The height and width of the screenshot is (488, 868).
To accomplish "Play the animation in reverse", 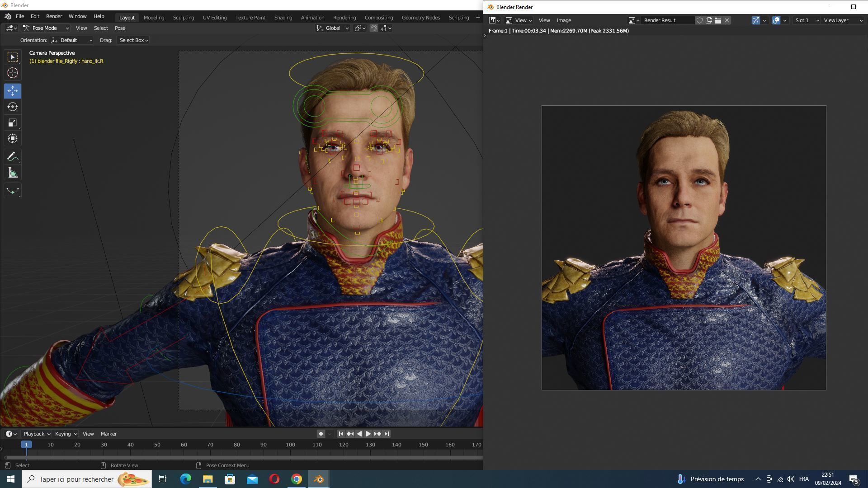I will [x=359, y=434].
